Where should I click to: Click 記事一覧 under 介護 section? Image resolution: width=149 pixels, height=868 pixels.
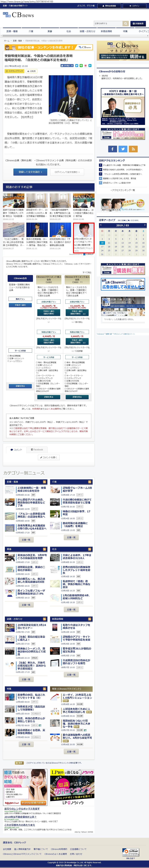[71, 537]
